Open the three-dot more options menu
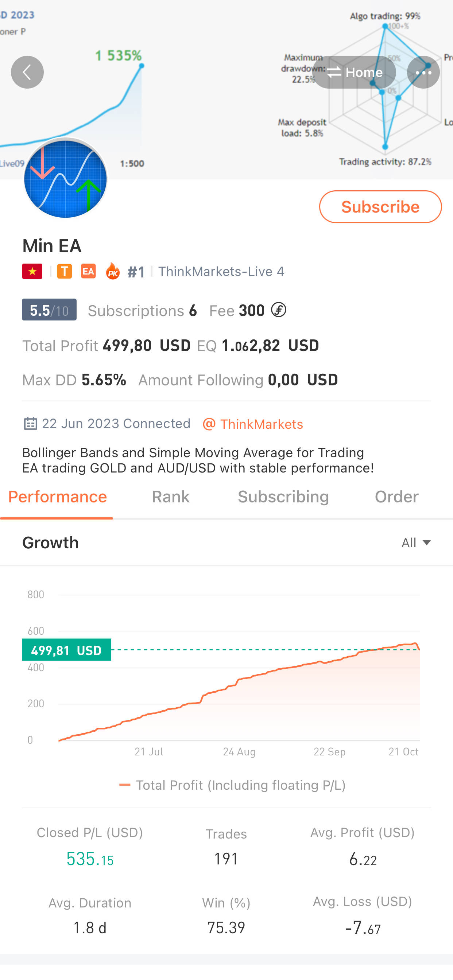This screenshot has width=453, height=980. pos(423,72)
